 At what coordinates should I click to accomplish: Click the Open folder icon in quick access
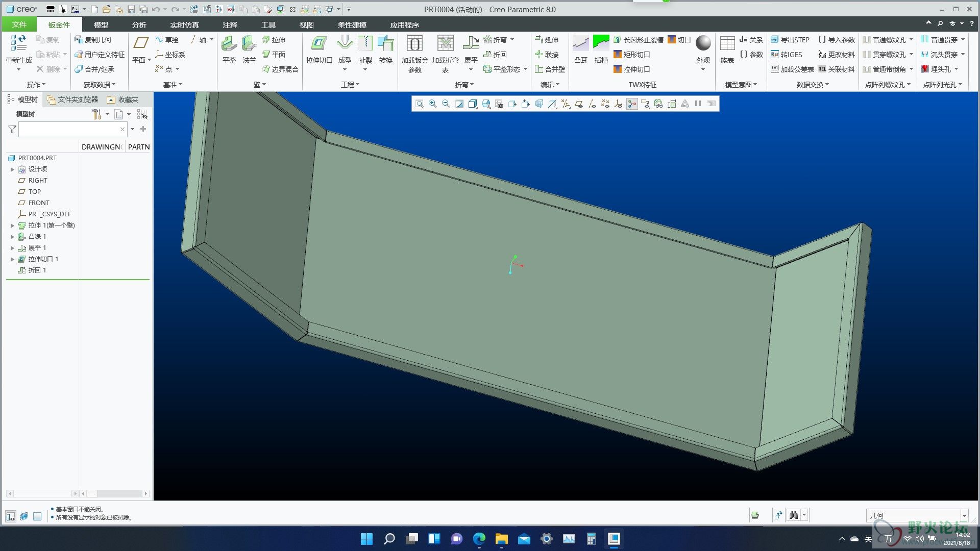pos(107,9)
